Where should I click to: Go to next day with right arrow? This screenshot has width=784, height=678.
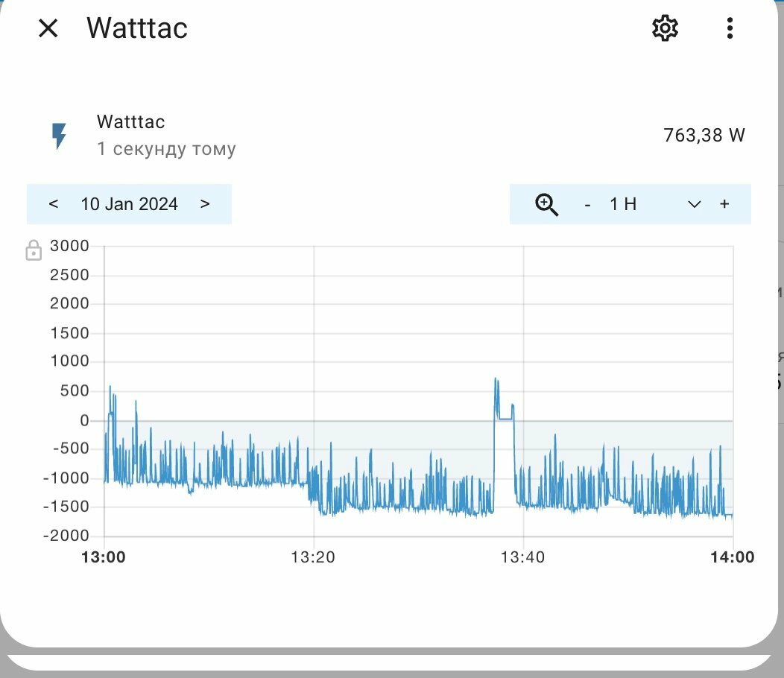point(205,204)
